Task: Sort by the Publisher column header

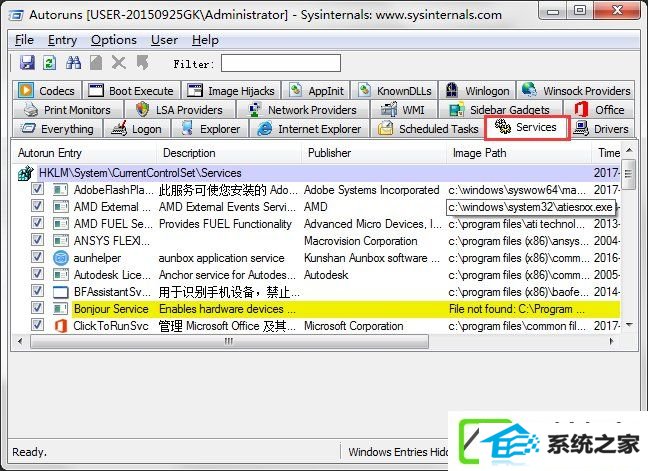Action: click(374, 153)
